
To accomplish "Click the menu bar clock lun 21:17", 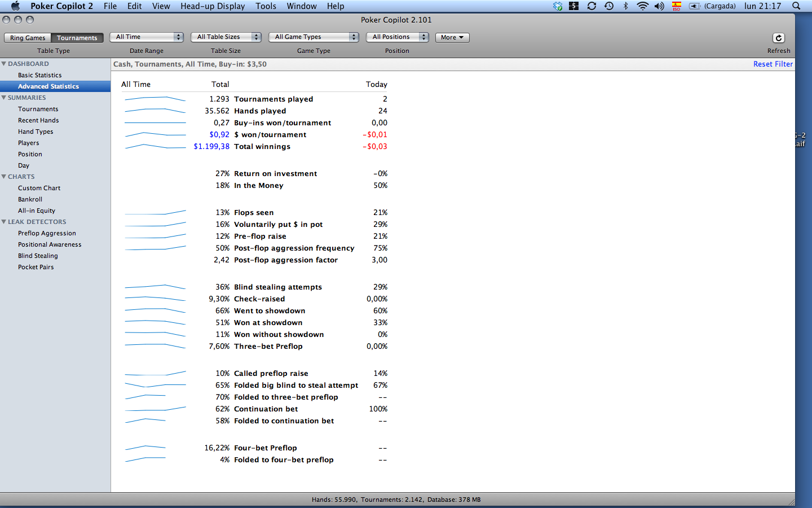I will [762, 6].
